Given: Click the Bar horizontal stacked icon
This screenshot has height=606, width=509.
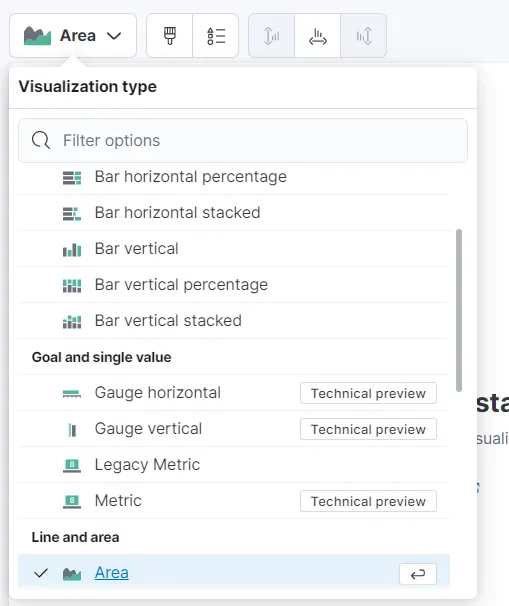Looking at the screenshot, I should click(x=72, y=213).
